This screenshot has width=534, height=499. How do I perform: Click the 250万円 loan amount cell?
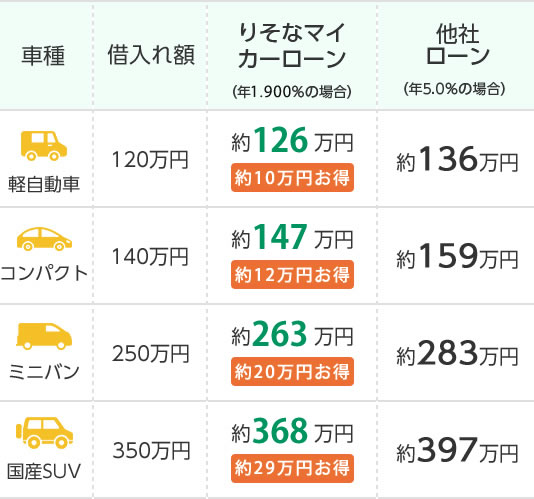click(x=151, y=353)
